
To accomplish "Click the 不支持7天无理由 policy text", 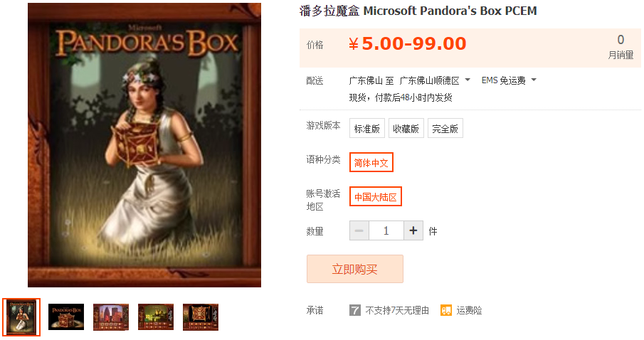I will pos(397,310).
